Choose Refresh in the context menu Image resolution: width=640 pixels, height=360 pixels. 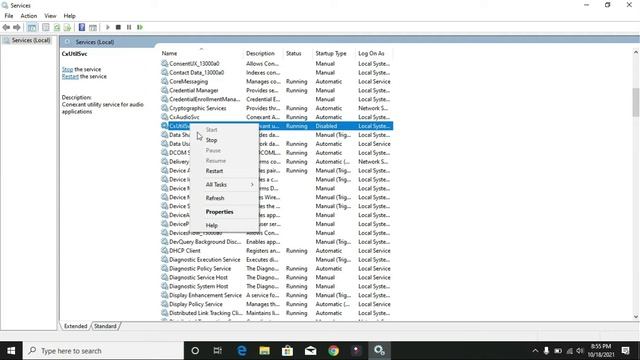pyautogui.click(x=224, y=198)
